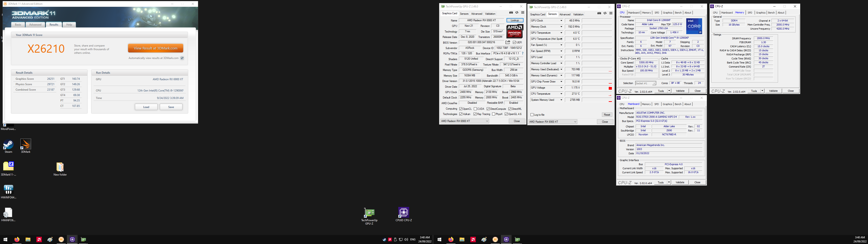868x244 pixels.
Task: Click the BIOS export share icon beside UEFI
Action: click(x=508, y=42)
